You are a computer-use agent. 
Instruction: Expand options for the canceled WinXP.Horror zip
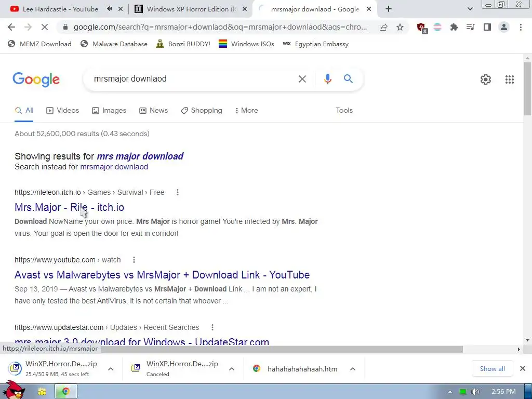point(232,369)
